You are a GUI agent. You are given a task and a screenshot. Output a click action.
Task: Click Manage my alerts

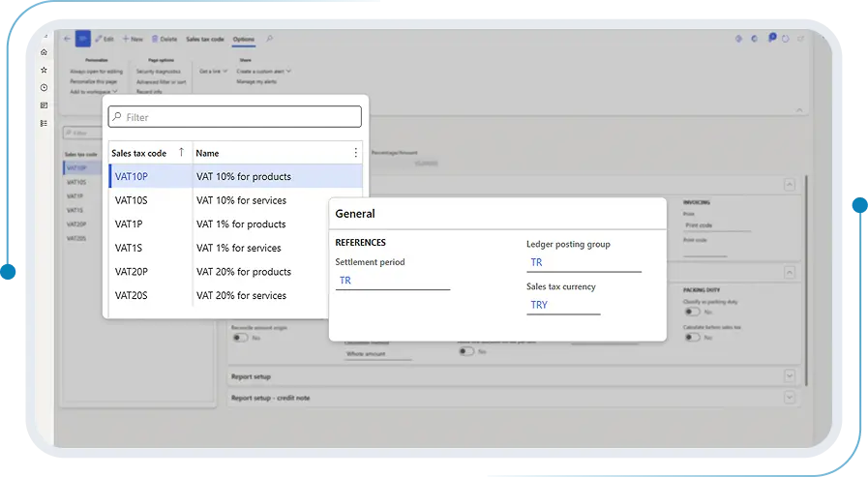(x=256, y=81)
